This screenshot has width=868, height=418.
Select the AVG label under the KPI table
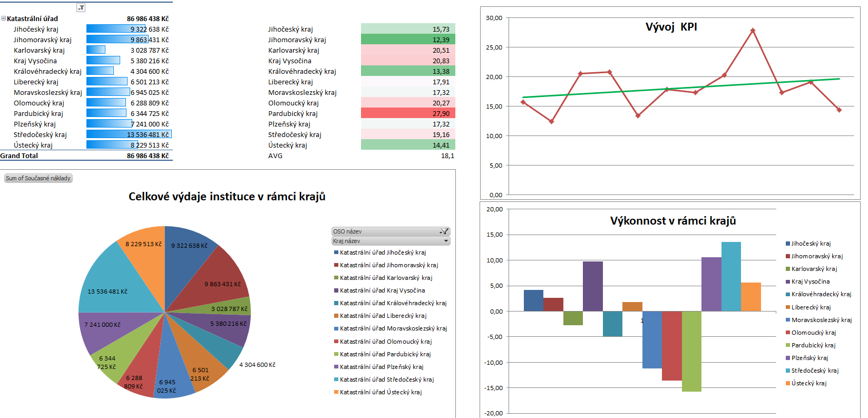[x=275, y=155]
